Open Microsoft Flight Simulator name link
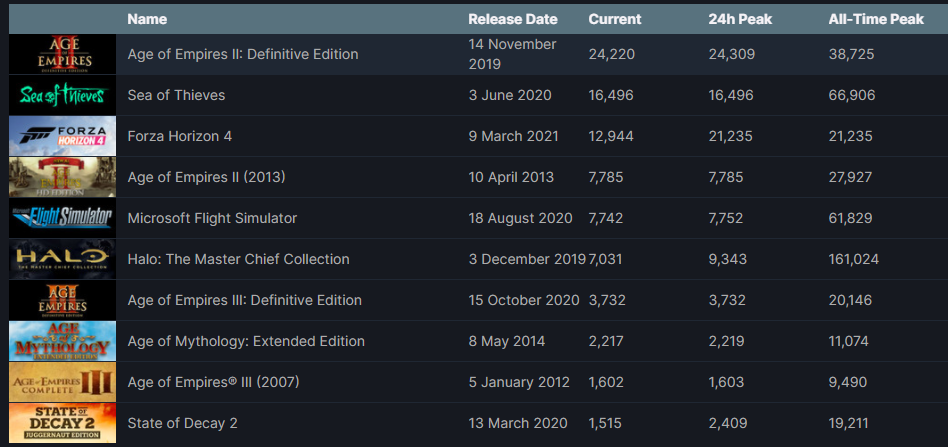 [212, 218]
